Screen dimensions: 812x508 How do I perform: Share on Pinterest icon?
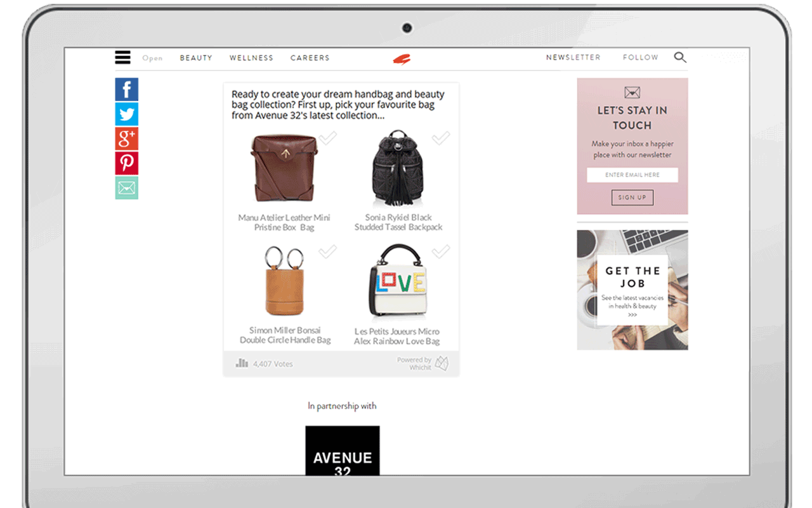127,163
